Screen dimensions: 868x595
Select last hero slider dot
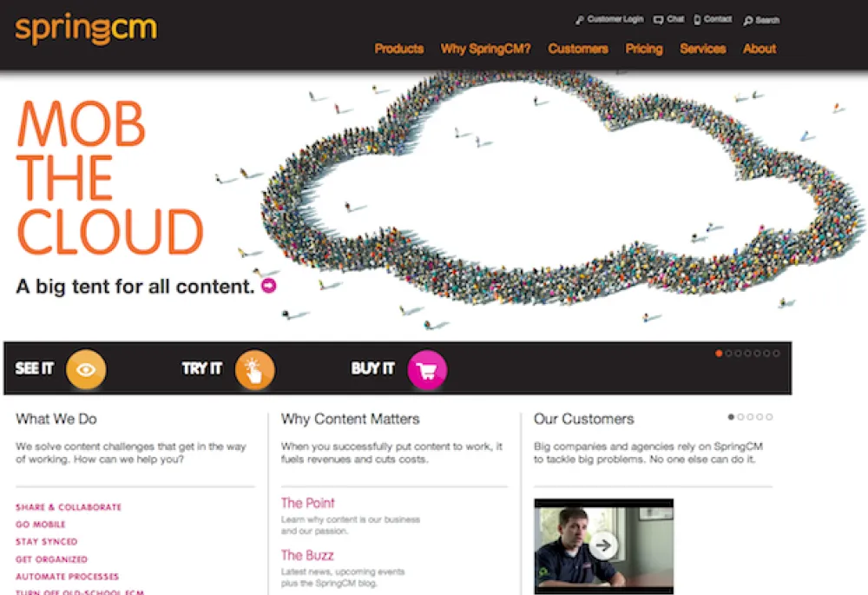(x=776, y=354)
